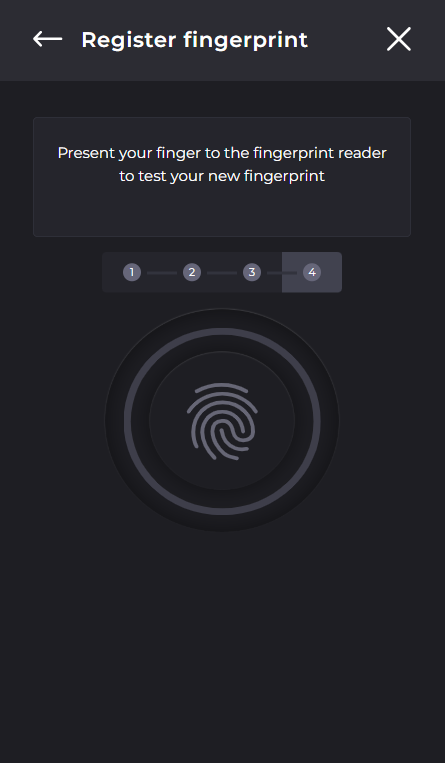Click the connector line between steps 2 and 3

point(222,273)
